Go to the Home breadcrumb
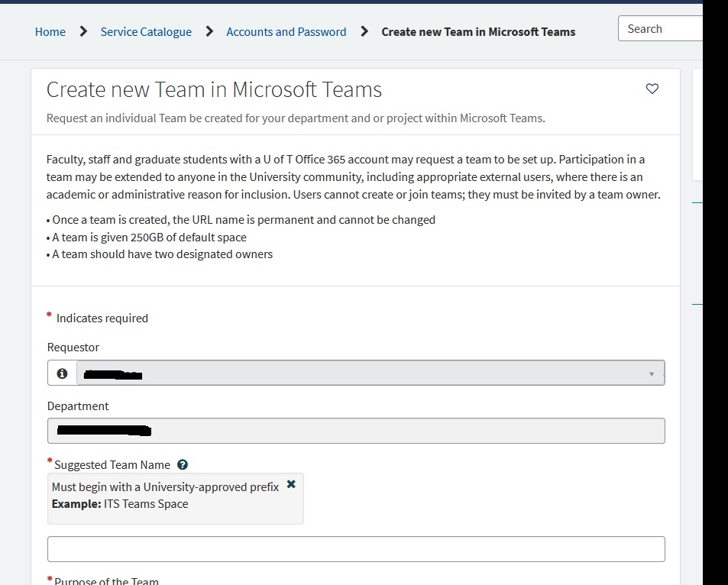Viewport: 728px width, 585px height. click(x=50, y=32)
